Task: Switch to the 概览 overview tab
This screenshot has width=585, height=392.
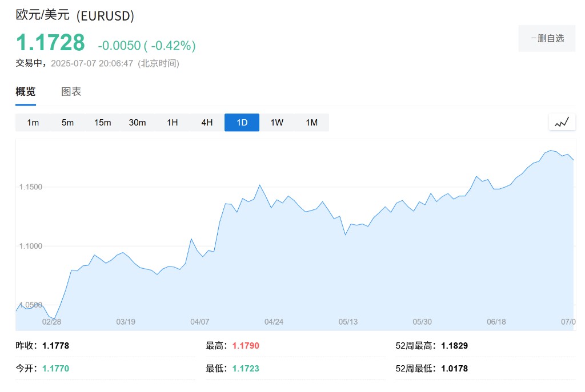Action: click(x=25, y=91)
